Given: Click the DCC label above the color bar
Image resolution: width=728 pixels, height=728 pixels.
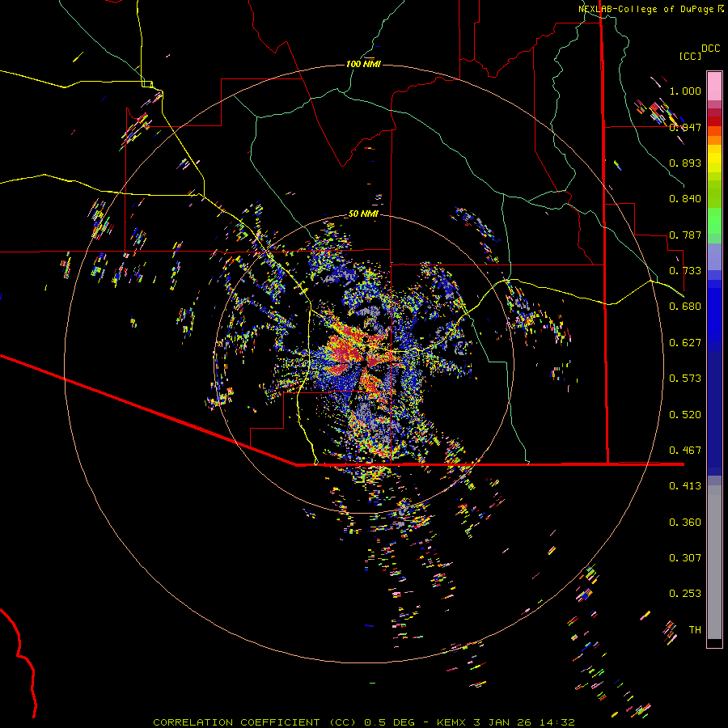Looking at the screenshot, I should click(x=710, y=49).
